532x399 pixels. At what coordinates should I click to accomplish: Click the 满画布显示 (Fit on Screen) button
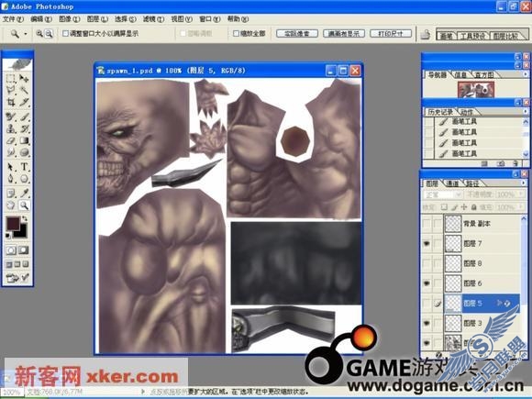pos(344,34)
